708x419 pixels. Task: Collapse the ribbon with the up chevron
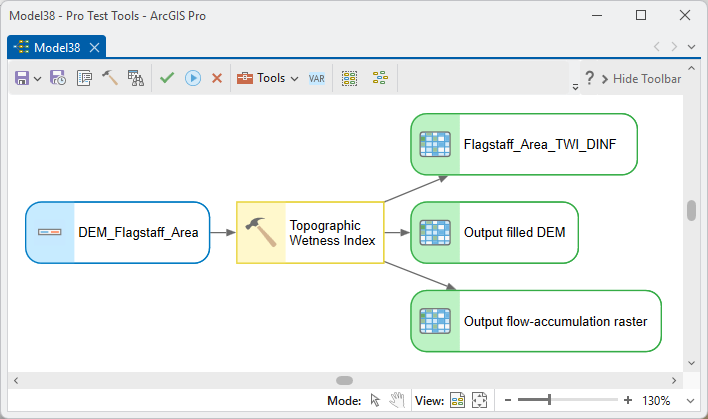[691, 68]
